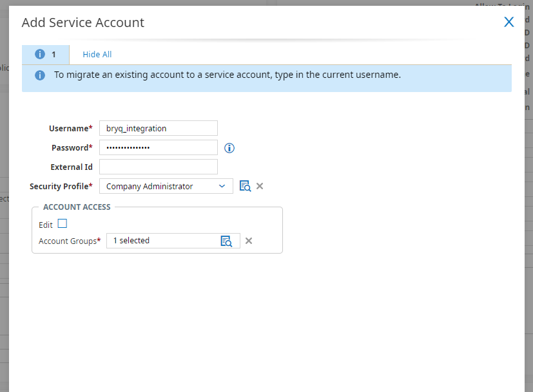Screen dimensions: 533x392
Task: Click the migrate existing account message text
Action: pyautogui.click(x=227, y=75)
